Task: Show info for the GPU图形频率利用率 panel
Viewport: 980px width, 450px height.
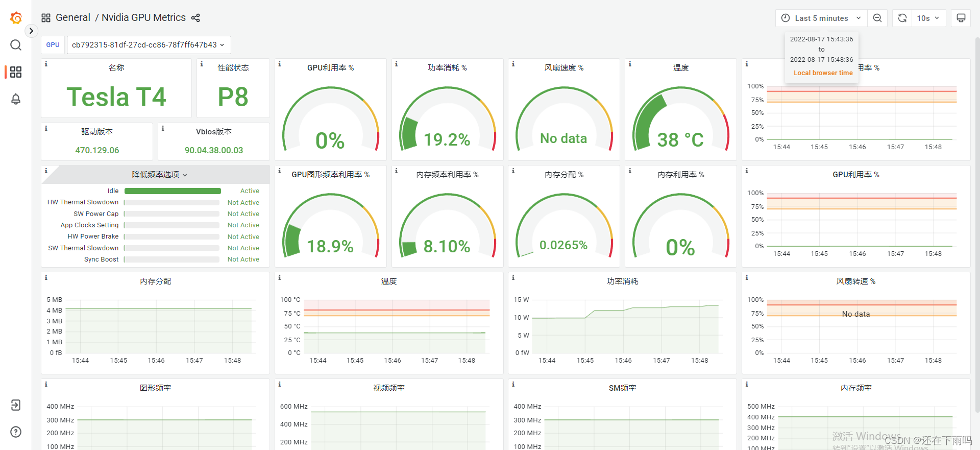Action: click(x=280, y=171)
